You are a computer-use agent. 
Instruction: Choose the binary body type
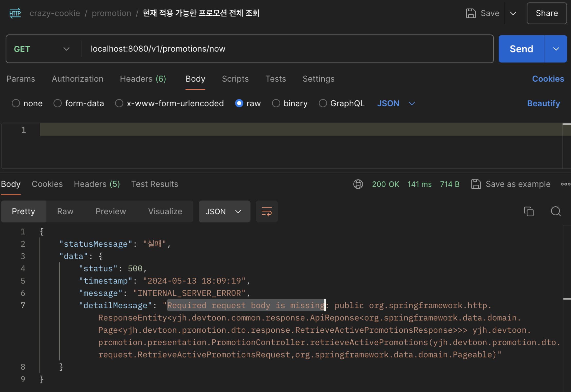276,103
